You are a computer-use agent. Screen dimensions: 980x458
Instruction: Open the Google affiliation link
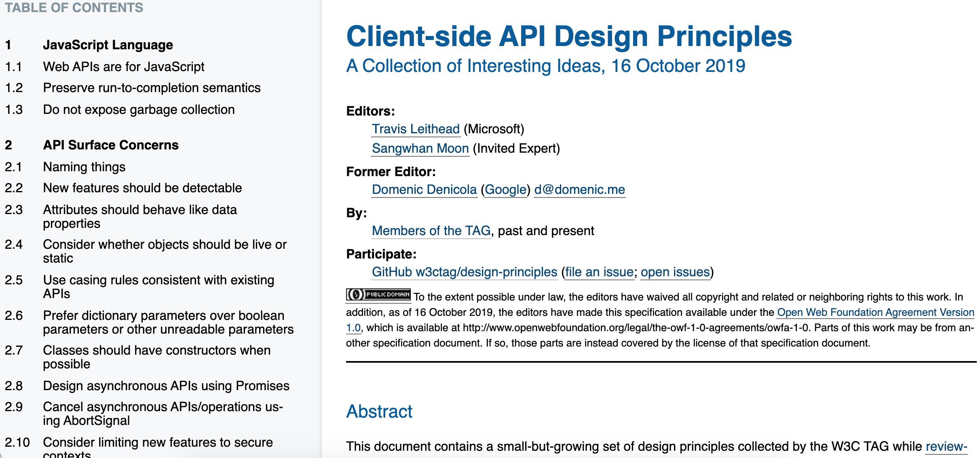point(505,189)
